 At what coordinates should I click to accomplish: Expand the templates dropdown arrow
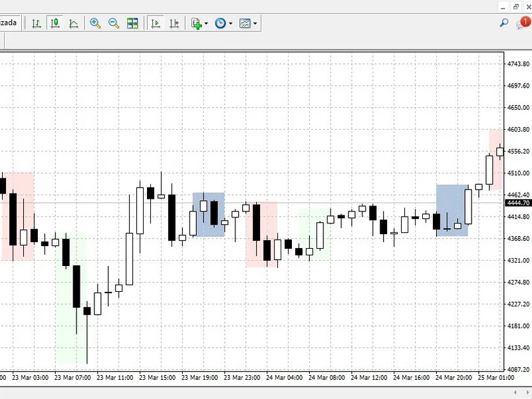pyautogui.click(x=255, y=23)
